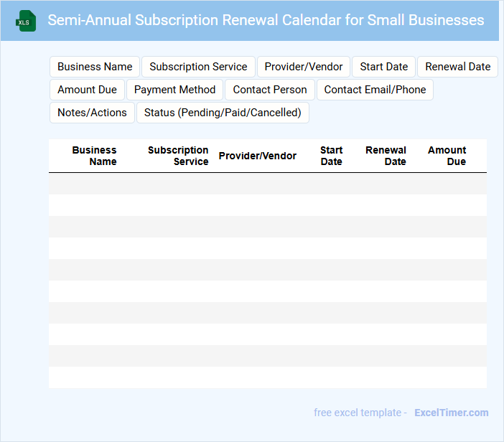The height and width of the screenshot is (442, 504).
Task: Select the Contact Email/Phone tag
Action: click(x=375, y=90)
